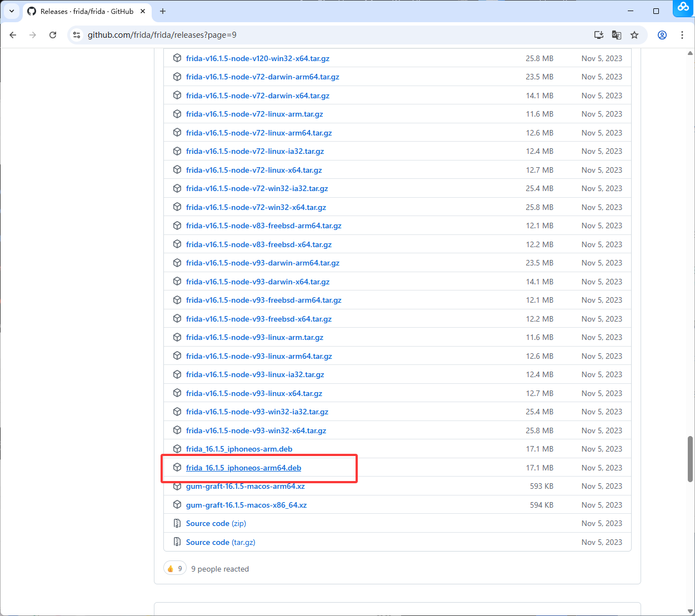Image resolution: width=695 pixels, height=616 pixels.
Task: Download frida-v16.1.5-node-v72-darwin-arm64.tar.gz
Action: tap(263, 77)
